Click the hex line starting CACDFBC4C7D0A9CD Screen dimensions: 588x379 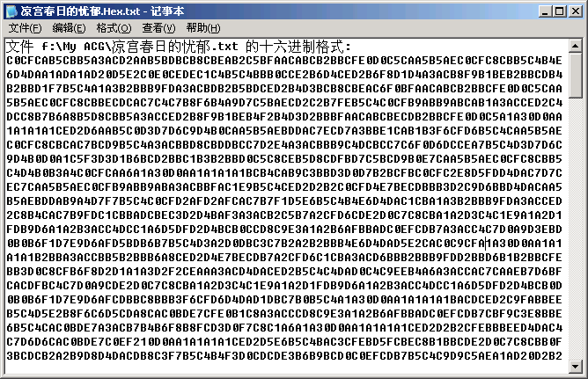pyautogui.click(x=284, y=286)
